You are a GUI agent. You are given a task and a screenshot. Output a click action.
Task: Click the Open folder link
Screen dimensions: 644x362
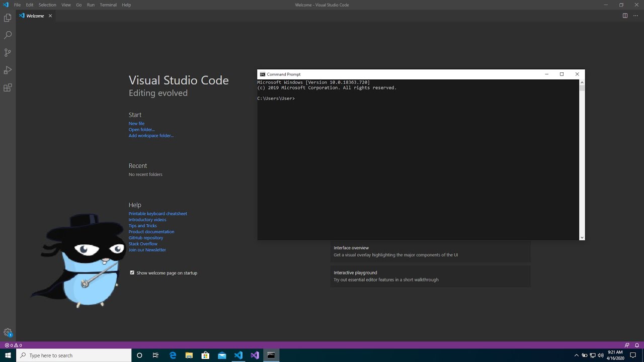[x=141, y=130]
